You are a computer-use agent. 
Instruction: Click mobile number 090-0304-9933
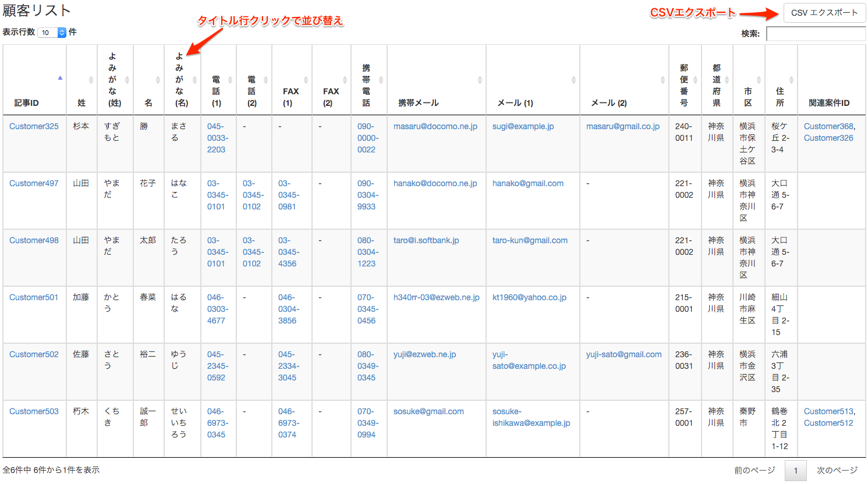[x=368, y=195]
